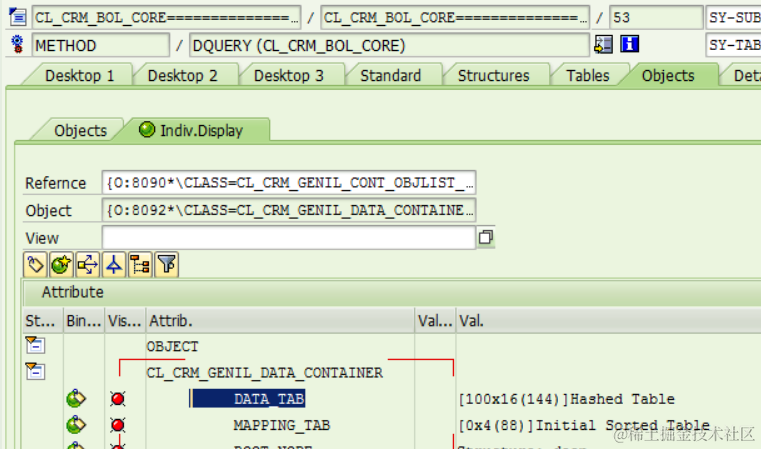Click the blue information icon
This screenshot has height=449, width=761.
(629, 44)
